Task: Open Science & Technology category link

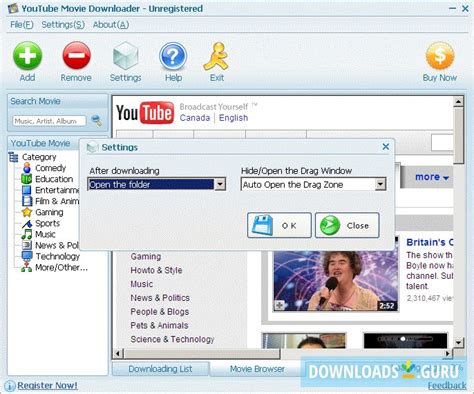Action: click(172, 339)
